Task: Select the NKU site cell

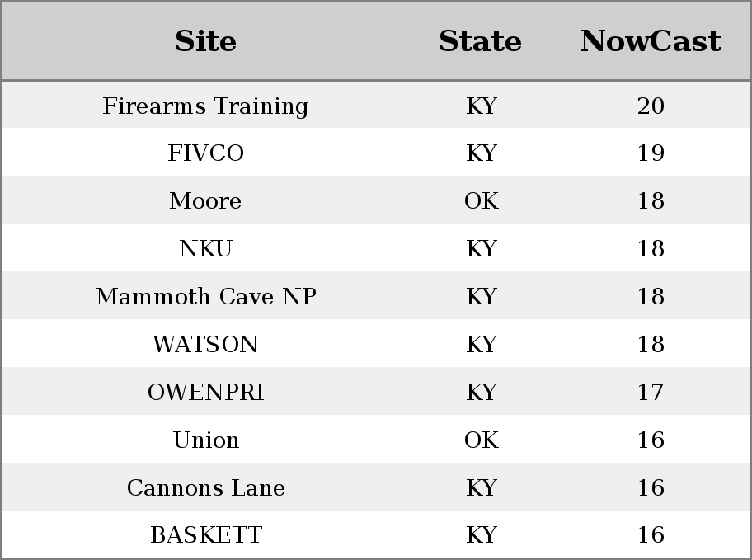Action: click(205, 248)
